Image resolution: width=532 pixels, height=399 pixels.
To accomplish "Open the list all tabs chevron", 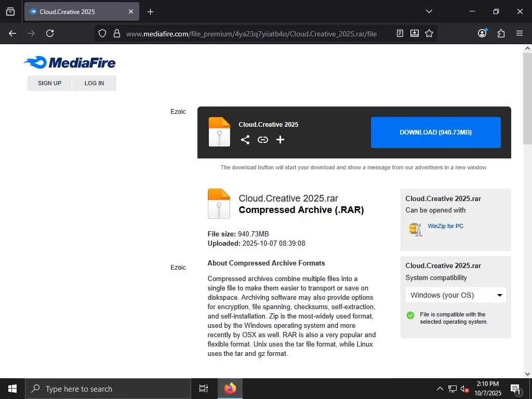I will click(x=429, y=11).
